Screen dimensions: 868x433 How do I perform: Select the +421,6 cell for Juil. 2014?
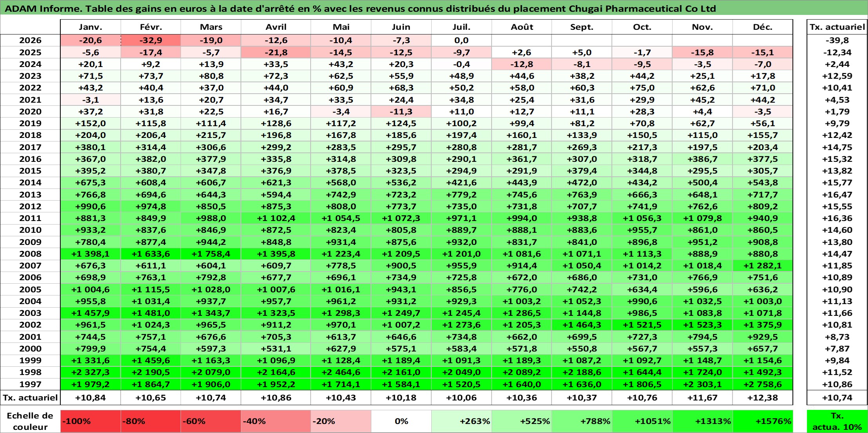pyautogui.click(x=461, y=183)
